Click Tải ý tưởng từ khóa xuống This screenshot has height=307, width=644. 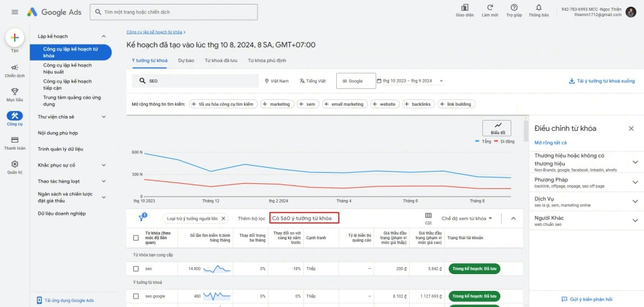pos(601,81)
